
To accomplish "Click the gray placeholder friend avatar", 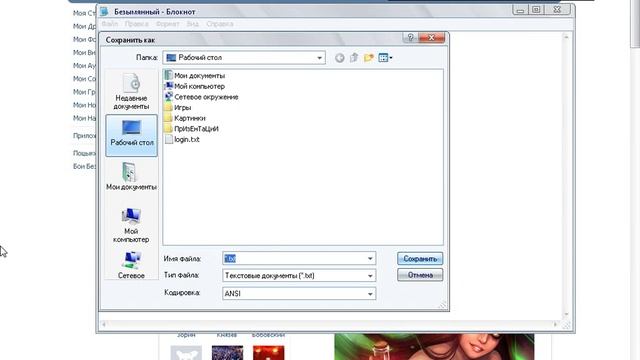I will pos(186,353).
